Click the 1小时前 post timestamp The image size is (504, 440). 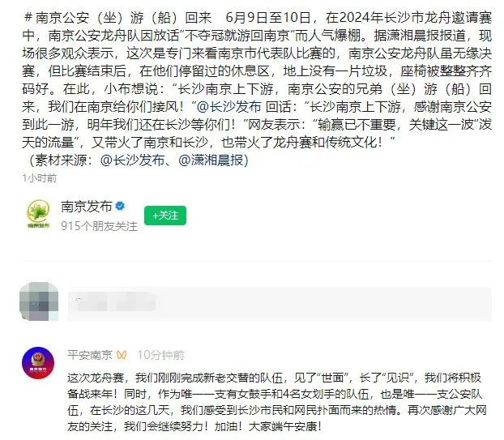click(40, 177)
